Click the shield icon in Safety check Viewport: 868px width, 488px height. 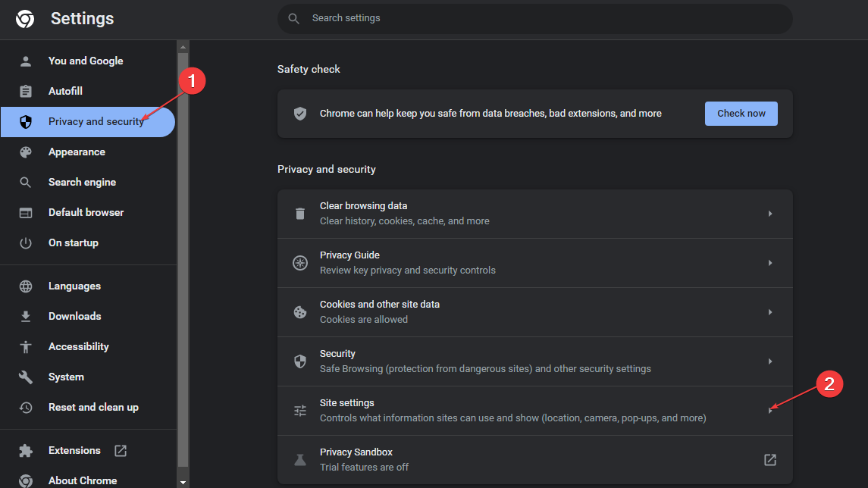[x=300, y=114]
